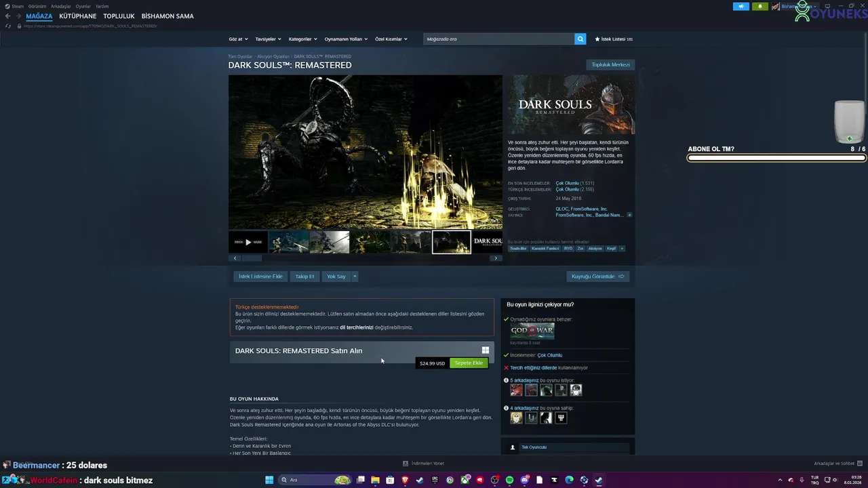The width and height of the screenshot is (868, 488).
Task: Open dropdown arrow next to Yok Say
Action: pyautogui.click(x=354, y=277)
